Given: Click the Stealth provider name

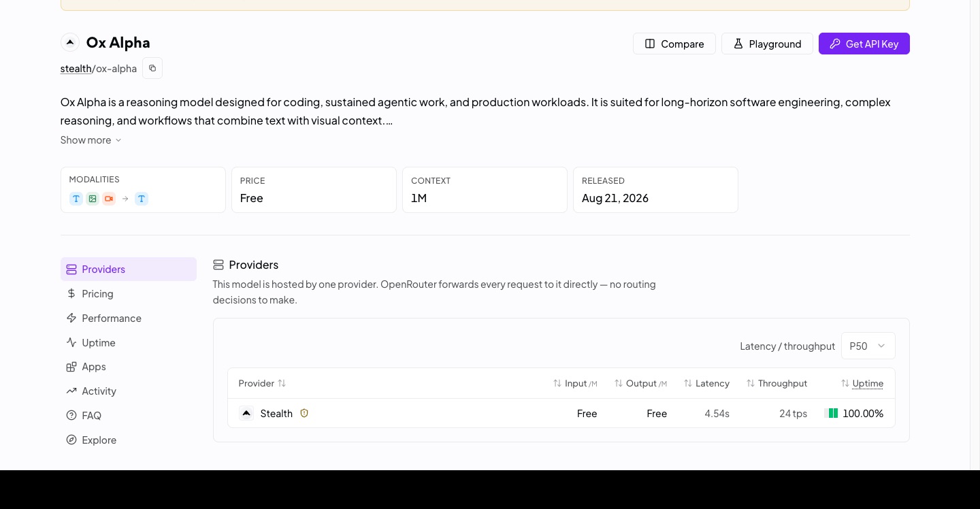Looking at the screenshot, I should coord(276,413).
